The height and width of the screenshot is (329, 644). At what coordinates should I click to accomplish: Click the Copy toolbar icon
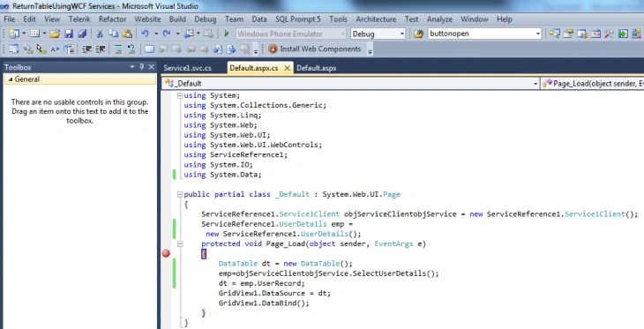point(113,34)
